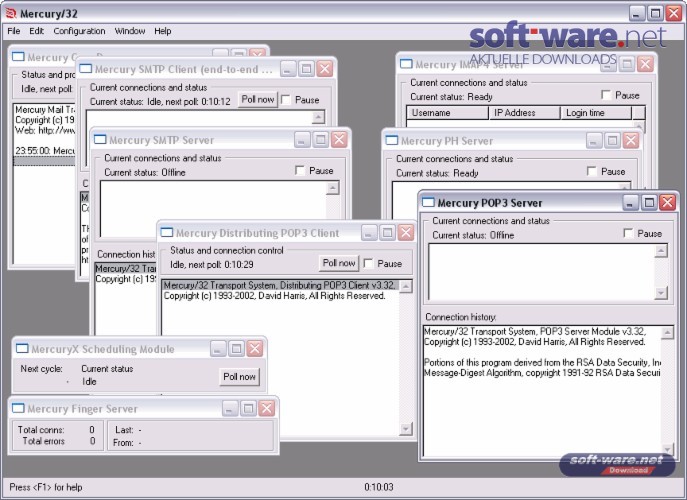The image size is (687, 500).
Task: Enable Pause in Distributing POP3 Client window
Action: (x=368, y=263)
